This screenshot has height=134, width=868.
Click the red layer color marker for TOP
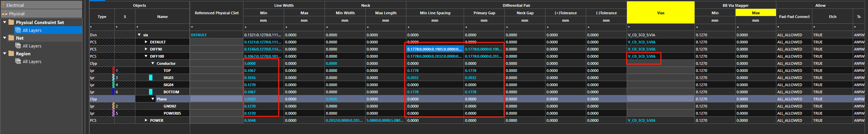point(113,70)
